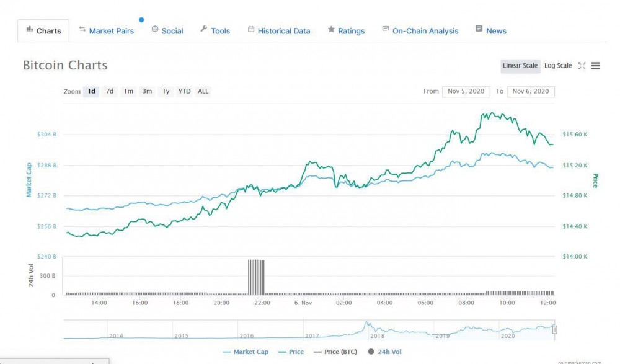620x364 pixels.
Task: Click the Market Pairs exchange arrows icon
Action: click(x=81, y=30)
